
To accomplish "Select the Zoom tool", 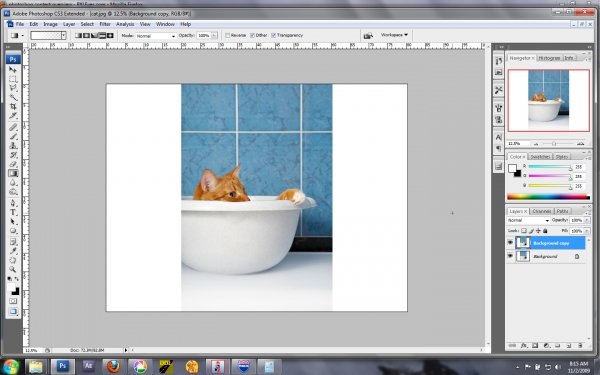I will pyautogui.click(x=13, y=269).
